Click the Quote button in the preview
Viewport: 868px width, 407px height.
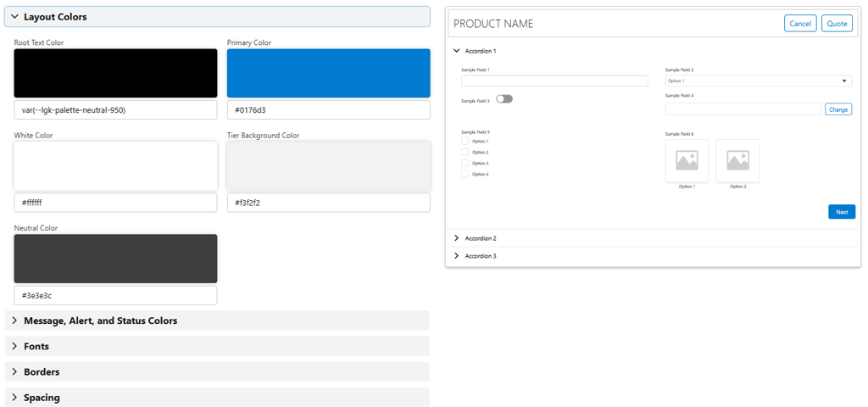click(837, 23)
